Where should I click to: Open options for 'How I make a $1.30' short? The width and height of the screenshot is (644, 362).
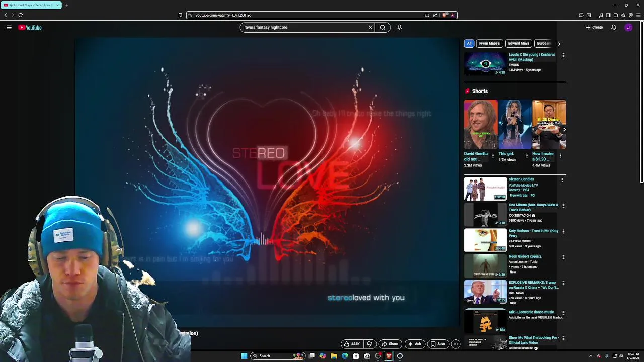pyautogui.click(x=561, y=156)
